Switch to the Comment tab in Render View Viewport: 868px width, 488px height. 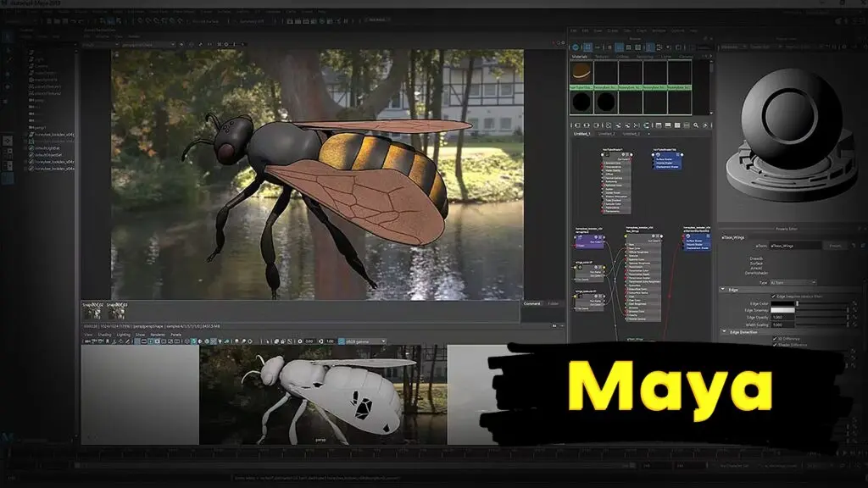[x=532, y=304]
